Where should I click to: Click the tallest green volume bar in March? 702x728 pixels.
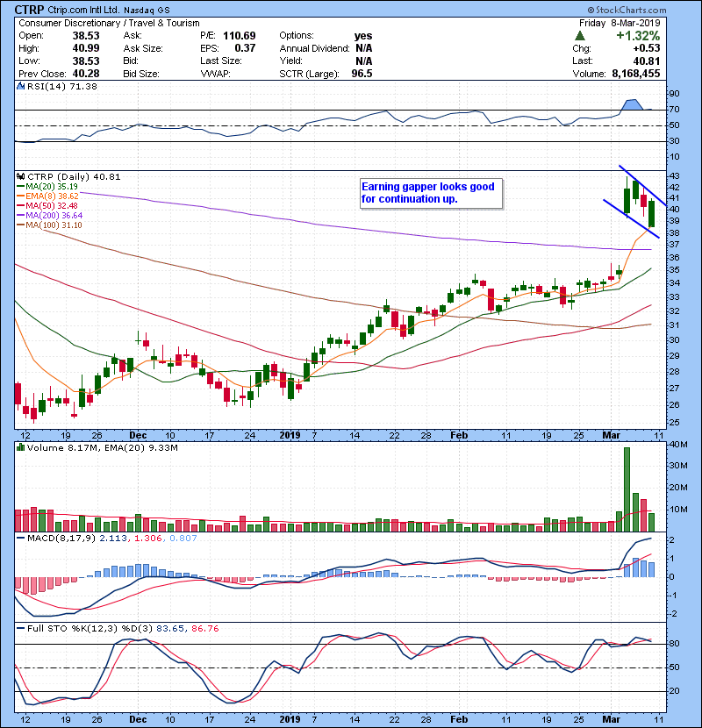tap(627, 489)
